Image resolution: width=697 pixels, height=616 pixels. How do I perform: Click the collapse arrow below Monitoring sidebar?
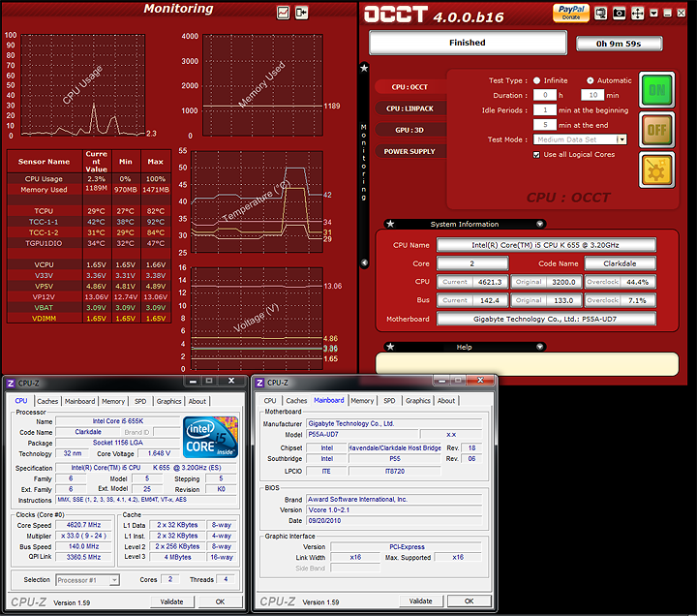(x=364, y=262)
